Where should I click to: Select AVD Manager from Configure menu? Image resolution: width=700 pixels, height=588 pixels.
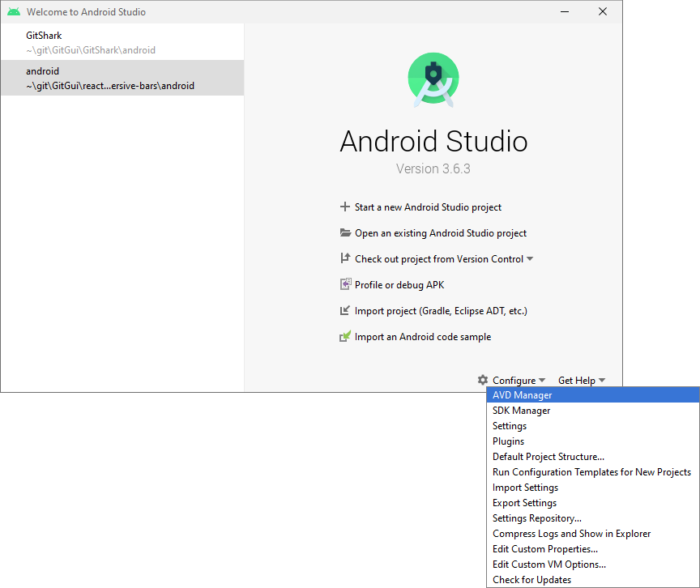(x=593, y=395)
